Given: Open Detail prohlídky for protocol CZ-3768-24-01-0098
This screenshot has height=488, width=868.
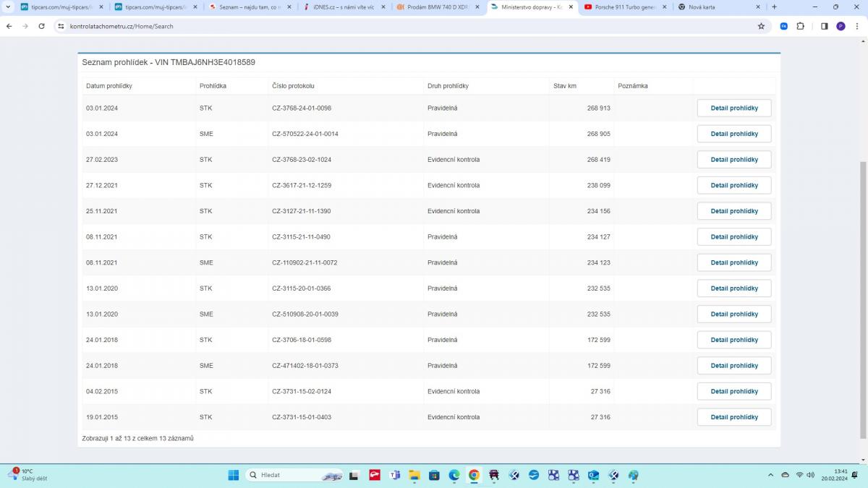Looking at the screenshot, I should click(733, 108).
